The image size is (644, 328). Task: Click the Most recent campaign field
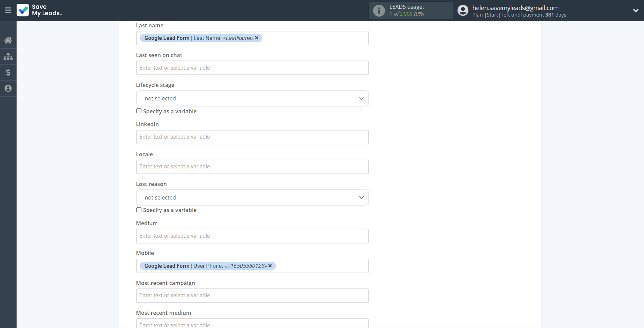[252, 296]
